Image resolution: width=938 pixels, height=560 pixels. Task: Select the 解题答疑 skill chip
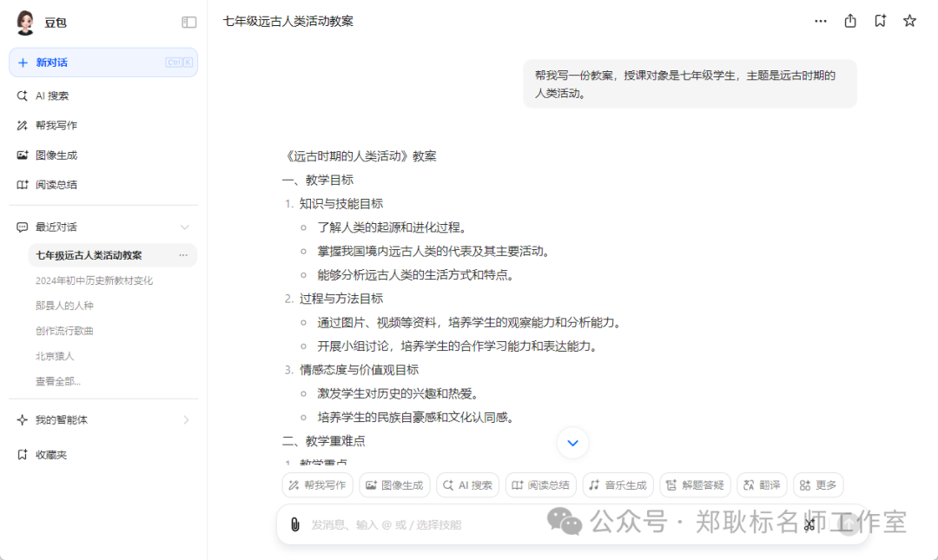pyautogui.click(x=695, y=485)
